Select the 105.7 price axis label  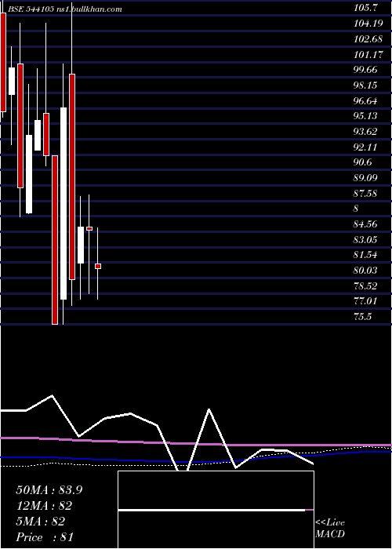(366, 8)
